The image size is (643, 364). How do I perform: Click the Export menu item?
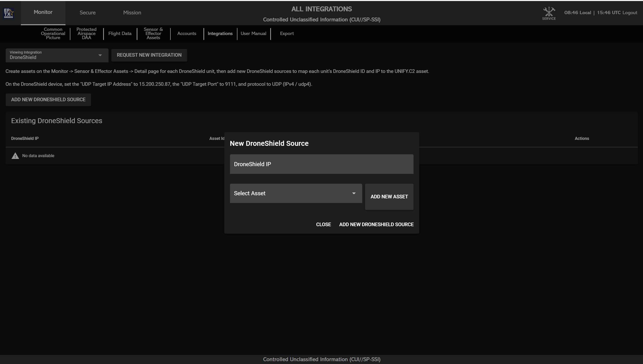(287, 33)
